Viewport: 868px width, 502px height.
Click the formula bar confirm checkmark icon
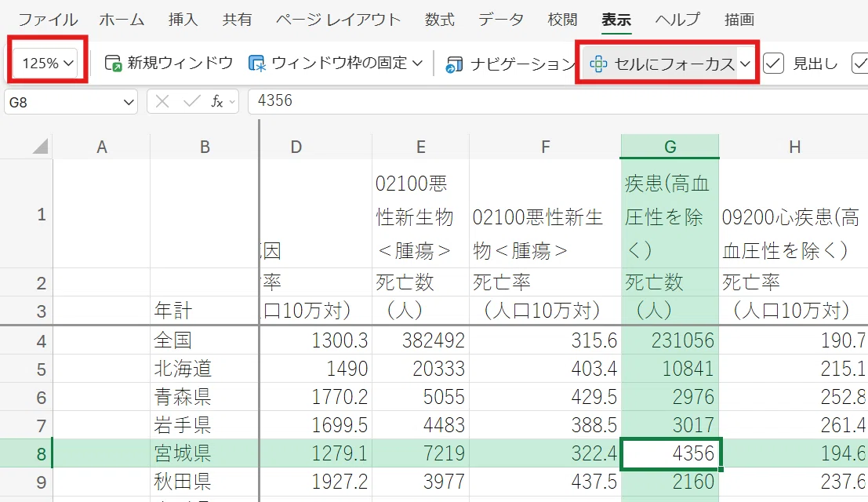point(191,101)
